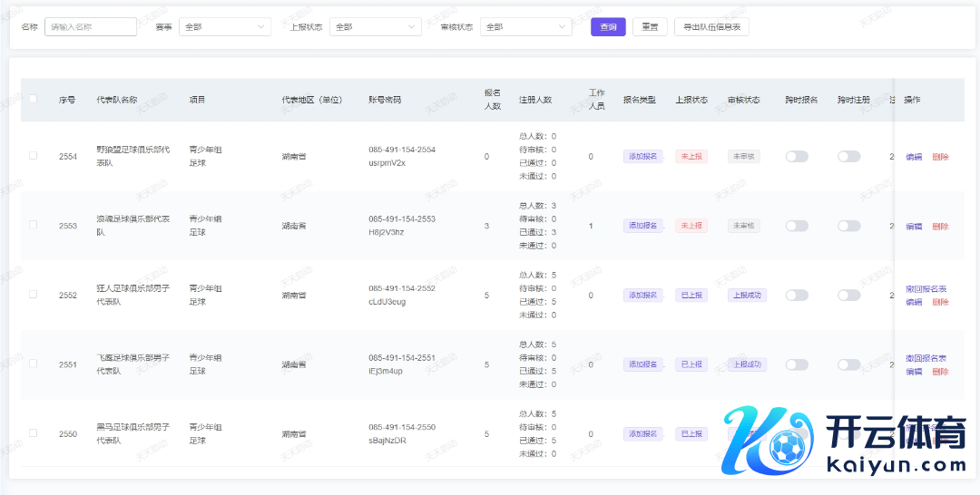This screenshot has width=980, height=495.
Task: Click 上报成功 status tag in row 2552
Action: [x=747, y=295]
